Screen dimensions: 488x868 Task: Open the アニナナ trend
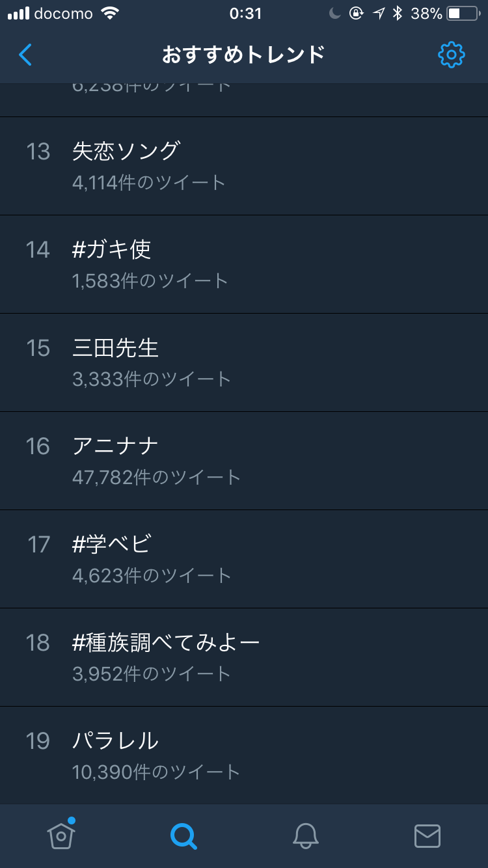[x=116, y=446]
